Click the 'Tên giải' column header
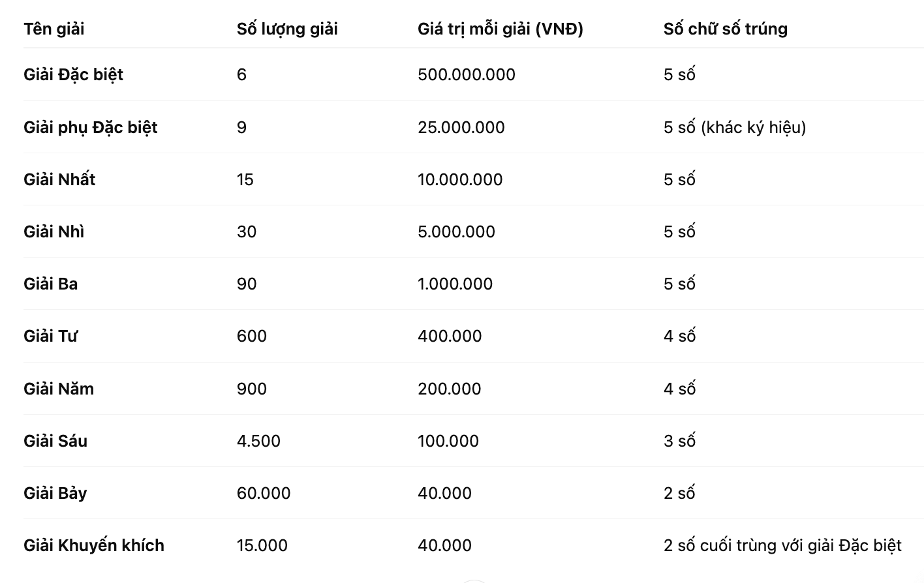This screenshot has width=924, height=583. click(54, 29)
